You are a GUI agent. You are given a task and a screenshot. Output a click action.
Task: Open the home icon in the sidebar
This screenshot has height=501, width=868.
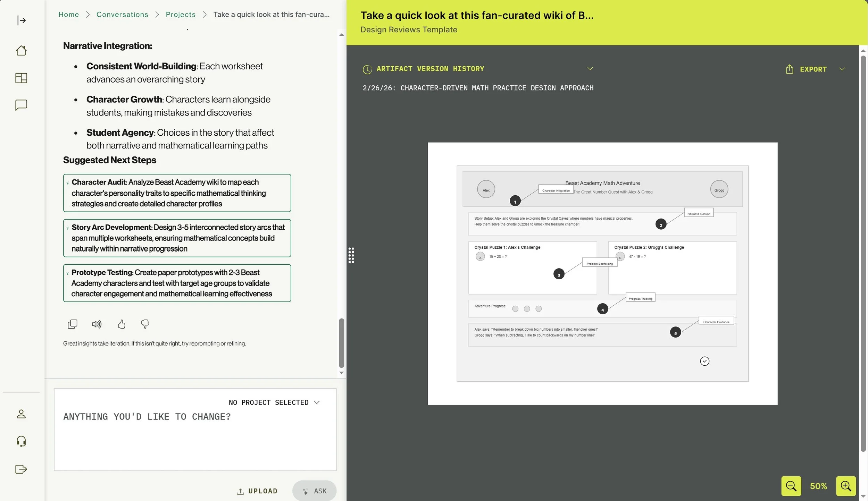pyautogui.click(x=21, y=51)
